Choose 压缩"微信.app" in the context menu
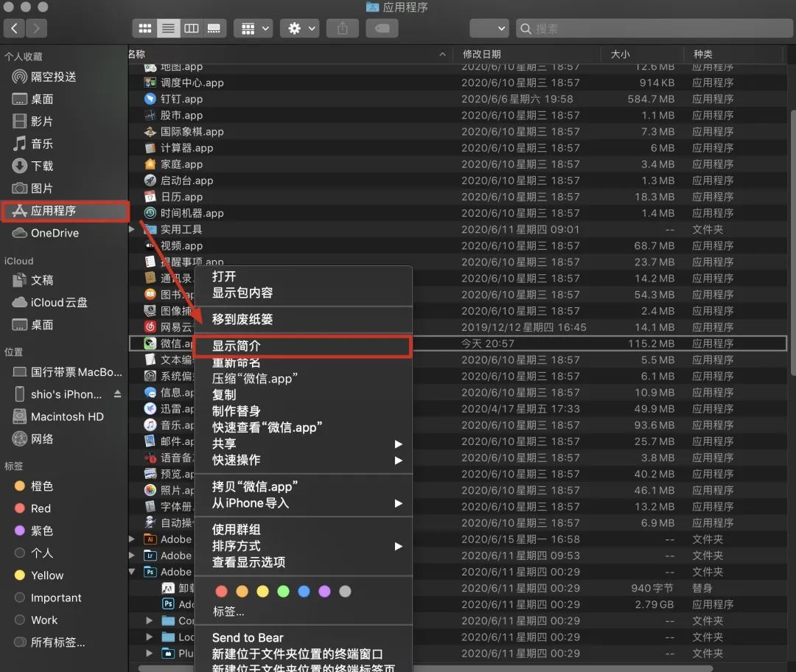This screenshot has width=796, height=672. (x=303, y=379)
